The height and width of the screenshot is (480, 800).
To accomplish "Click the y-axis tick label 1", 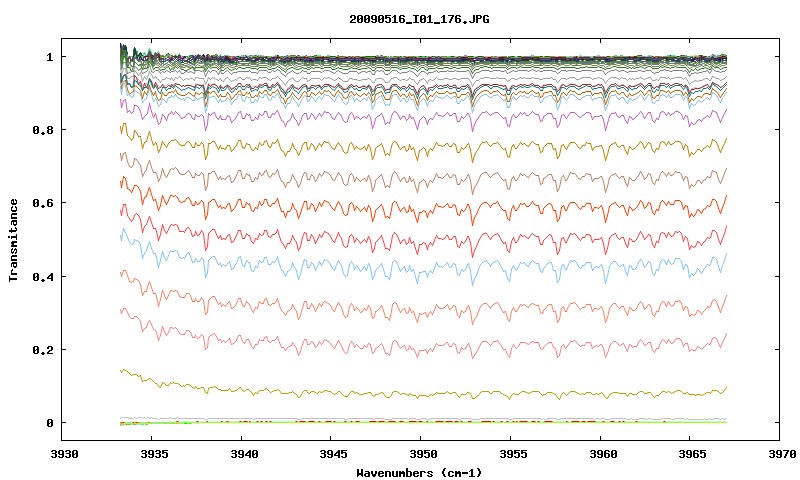I will [49, 57].
